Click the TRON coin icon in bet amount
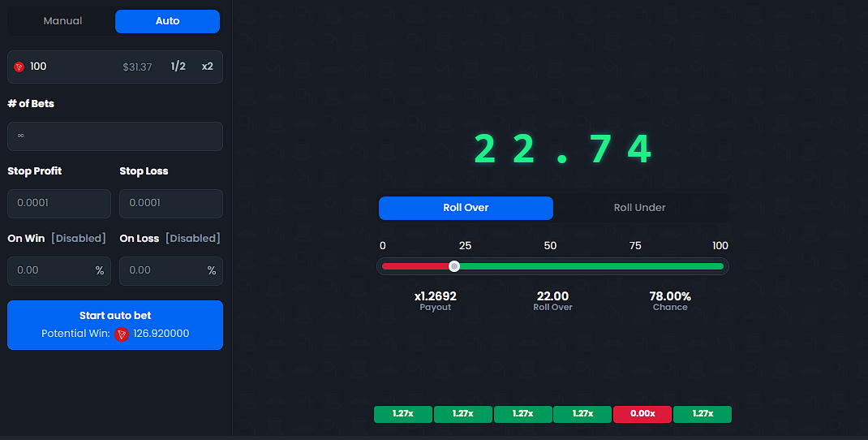868x440 pixels. click(19, 67)
